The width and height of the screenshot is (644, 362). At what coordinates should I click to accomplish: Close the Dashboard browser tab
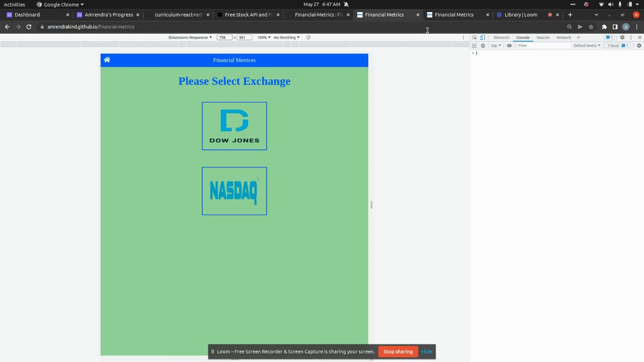68,15
